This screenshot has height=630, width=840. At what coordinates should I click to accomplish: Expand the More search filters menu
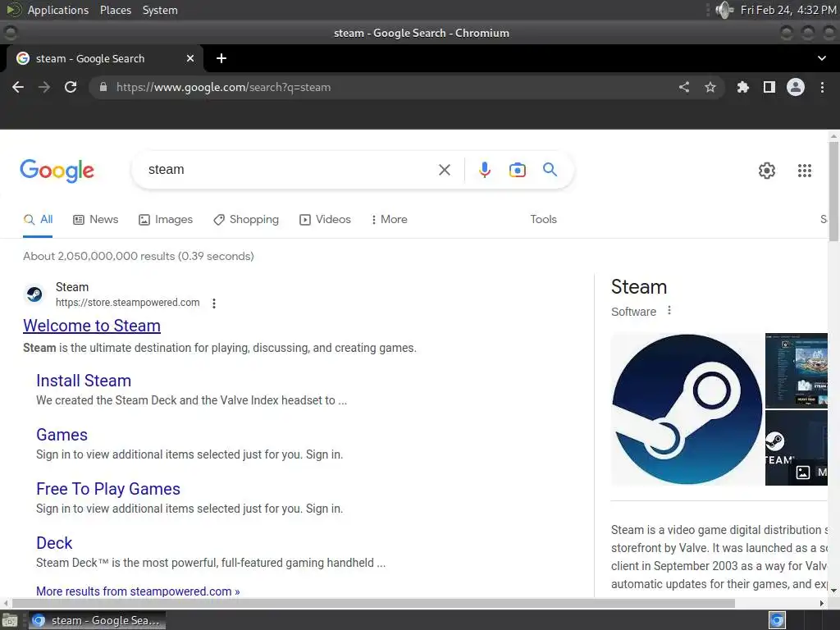coord(390,220)
